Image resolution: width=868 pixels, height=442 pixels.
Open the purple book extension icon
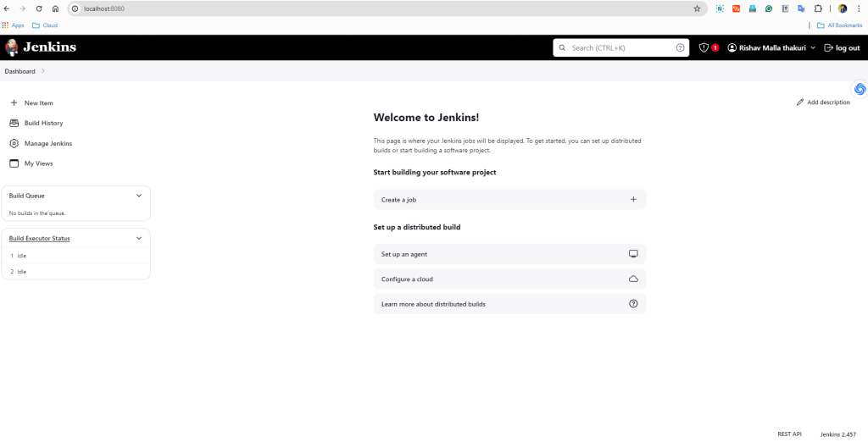coord(785,8)
